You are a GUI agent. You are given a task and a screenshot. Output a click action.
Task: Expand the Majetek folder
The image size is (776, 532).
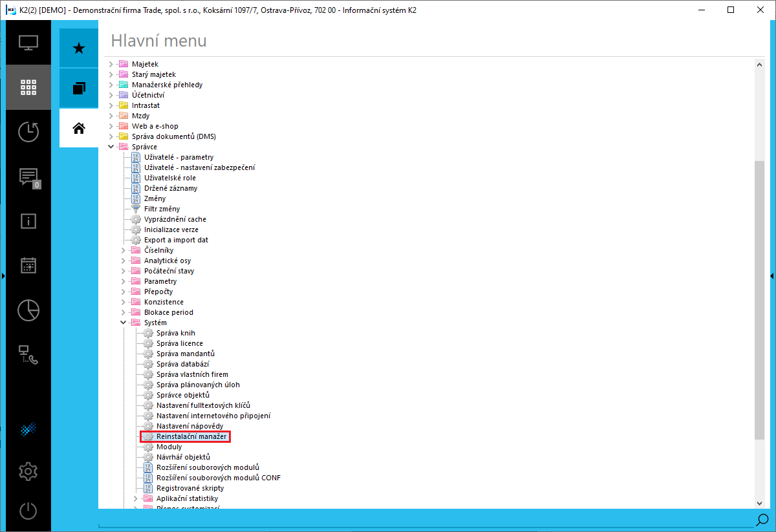pyautogui.click(x=111, y=64)
